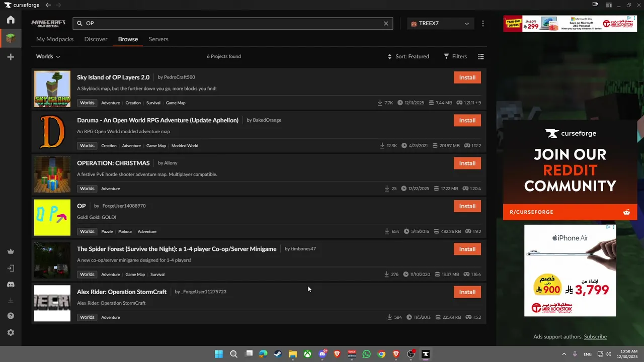Switch to list view layout icon

pyautogui.click(x=481, y=57)
